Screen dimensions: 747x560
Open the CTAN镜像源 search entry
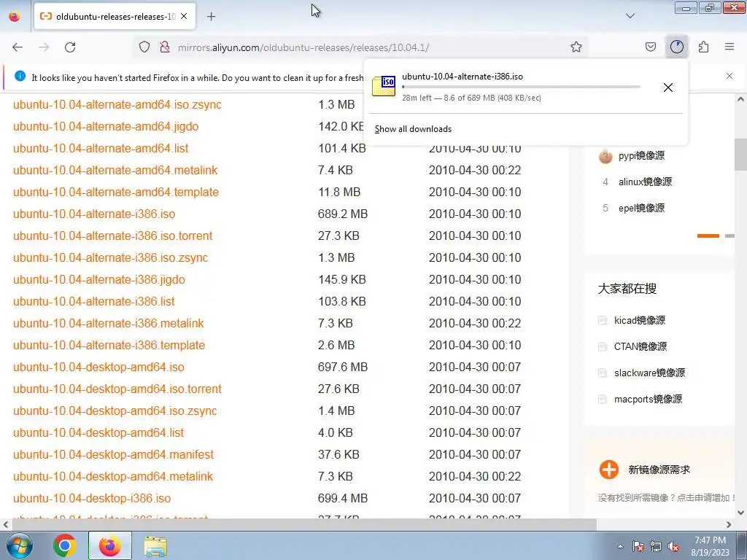(640, 346)
